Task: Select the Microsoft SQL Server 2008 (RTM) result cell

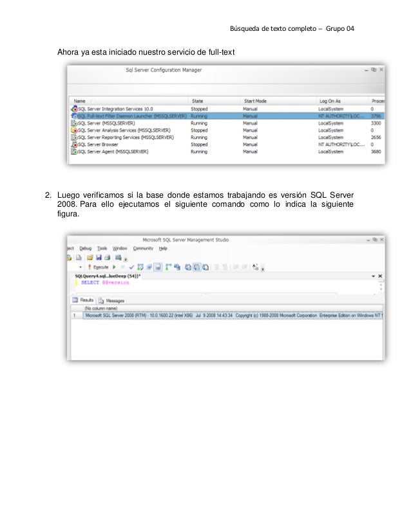Action: 233,316
